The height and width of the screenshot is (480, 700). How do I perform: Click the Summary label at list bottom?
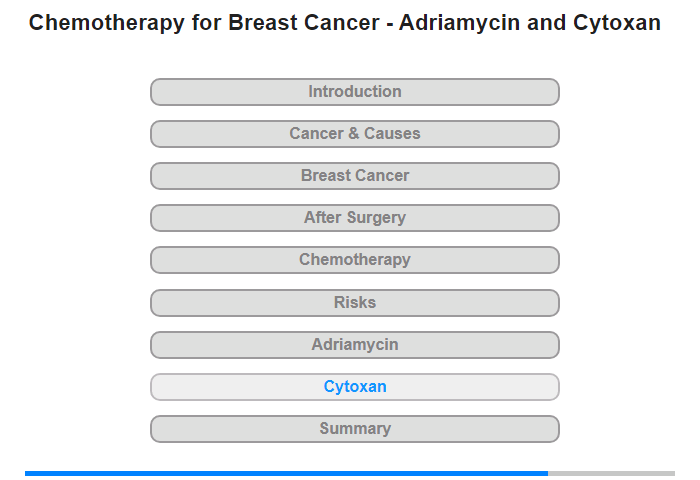pyautogui.click(x=355, y=429)
